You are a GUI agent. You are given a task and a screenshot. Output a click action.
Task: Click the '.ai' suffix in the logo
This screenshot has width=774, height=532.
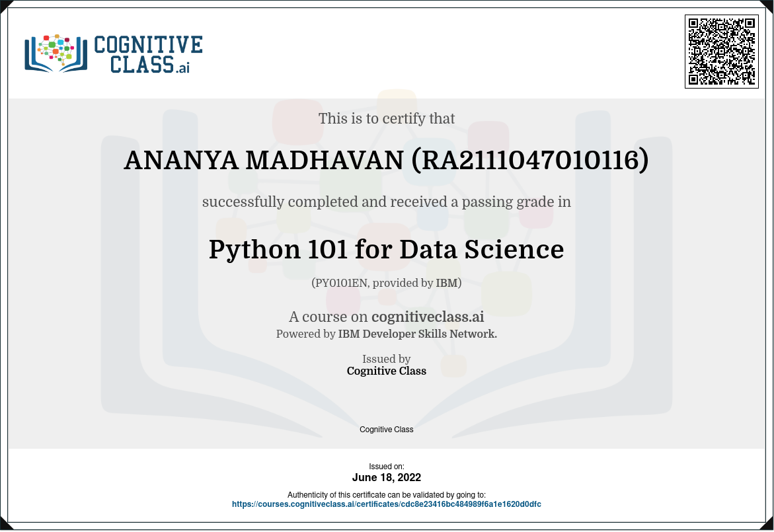[x=183, y=67]
